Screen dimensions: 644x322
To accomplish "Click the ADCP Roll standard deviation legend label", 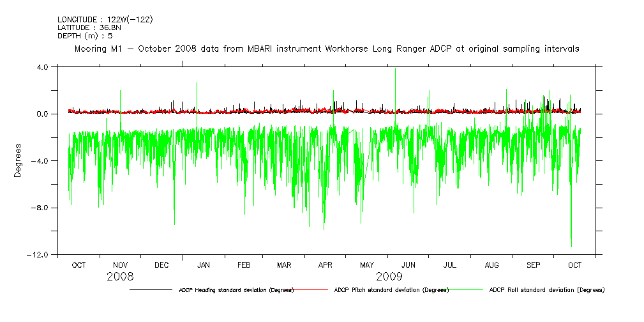I will point(546,290).
